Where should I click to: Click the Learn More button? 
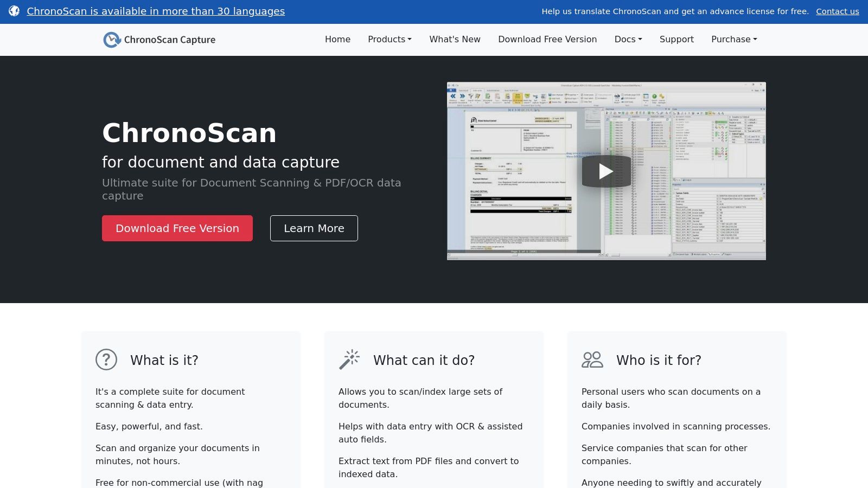click(x=314, y=228)
